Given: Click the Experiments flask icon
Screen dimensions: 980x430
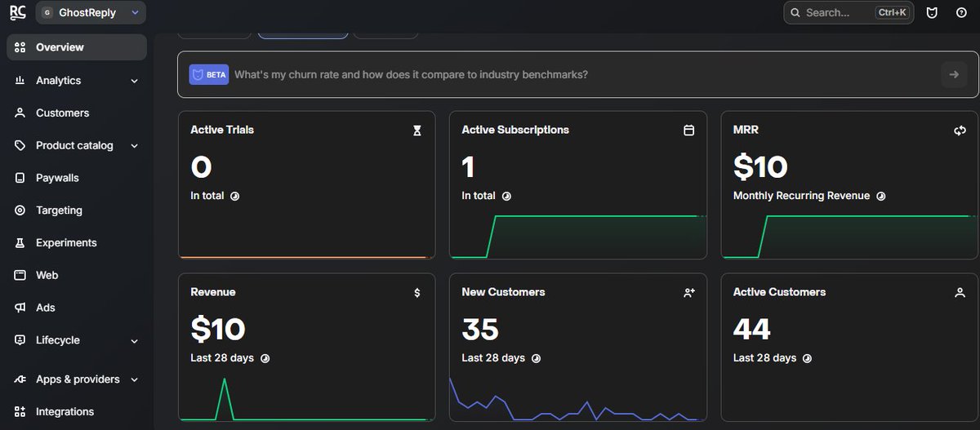Looking at the screenshot, I should (x=20, y=243).
